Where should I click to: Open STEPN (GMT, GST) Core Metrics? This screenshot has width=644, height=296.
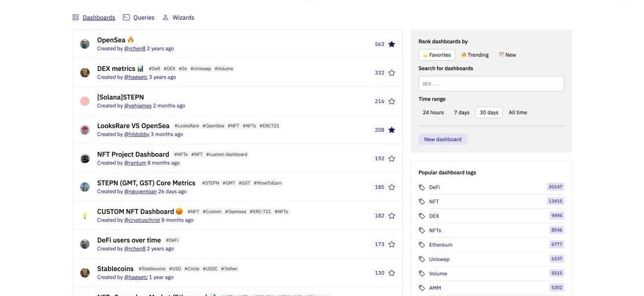click(x=146, y=183)
